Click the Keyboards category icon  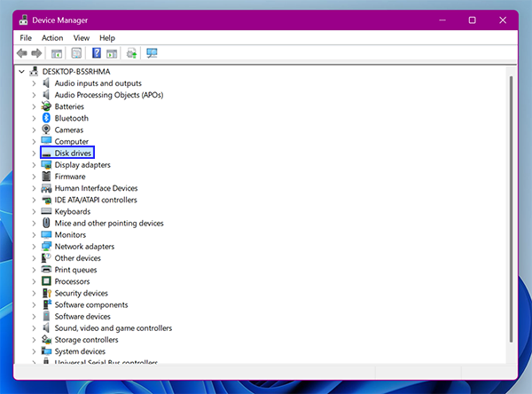point(46,211)
